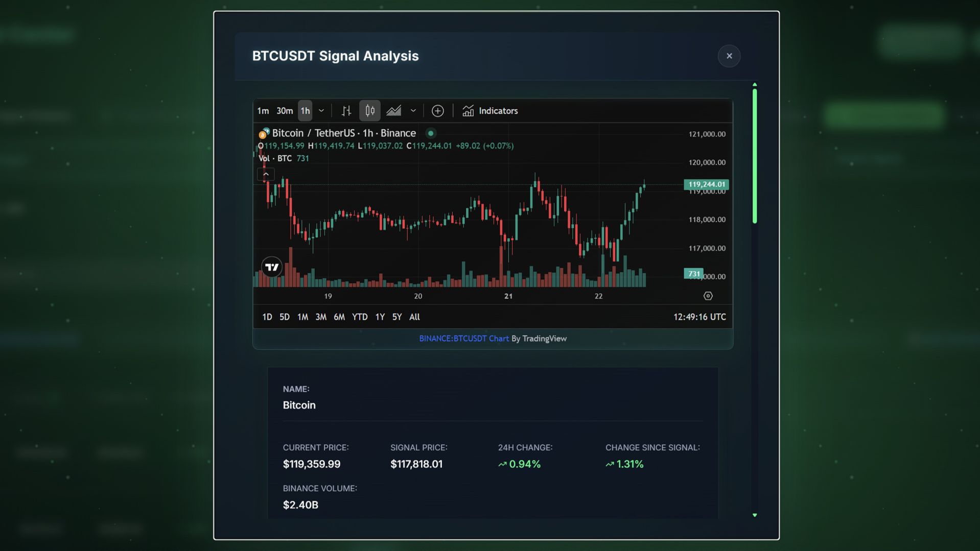Click the 12:49:16 UTC timezone clock
Viewport: 980px width, 551px height.
[x=699, y=317]
